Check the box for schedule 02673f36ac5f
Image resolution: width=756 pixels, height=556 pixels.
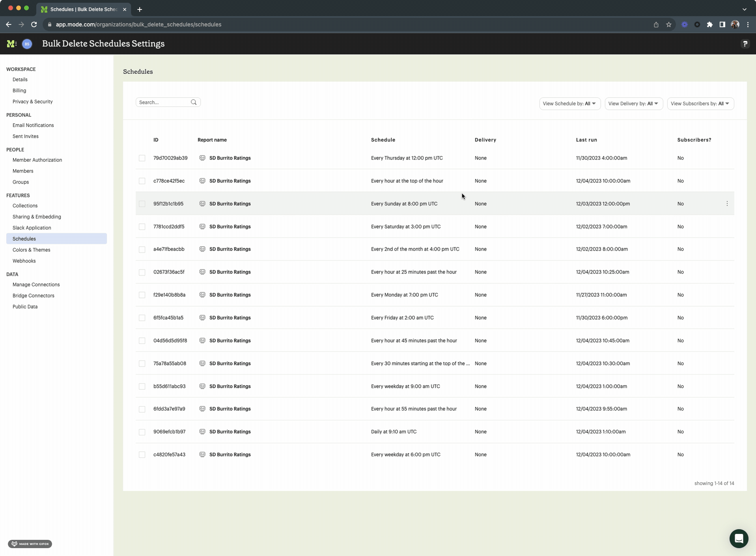pyautogui.click(x=142, y=272)
